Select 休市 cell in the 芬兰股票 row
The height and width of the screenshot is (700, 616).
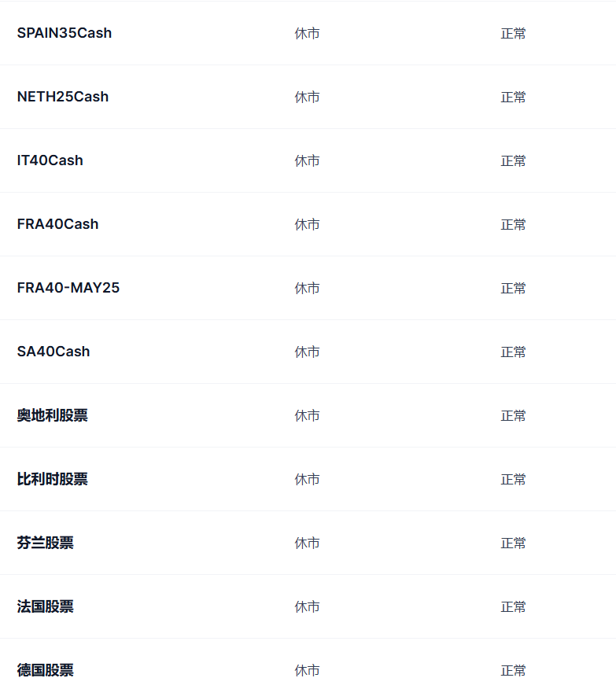pos(307,543)
